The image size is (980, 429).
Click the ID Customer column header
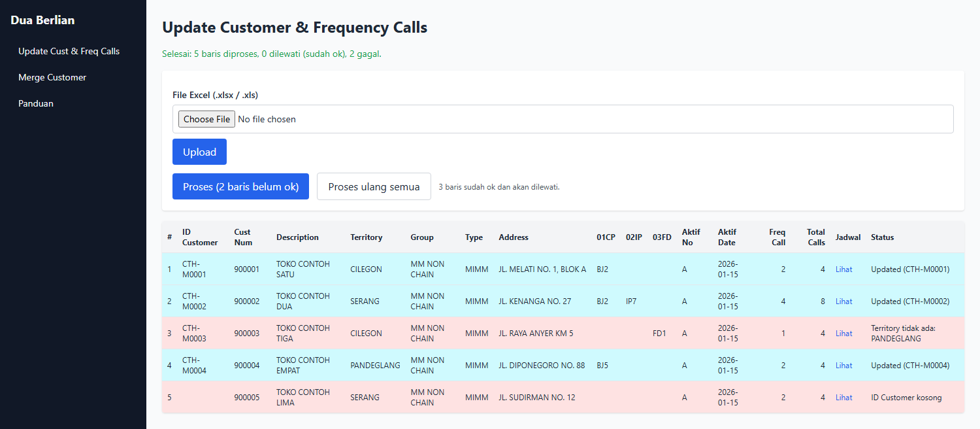tap(200, 237)
